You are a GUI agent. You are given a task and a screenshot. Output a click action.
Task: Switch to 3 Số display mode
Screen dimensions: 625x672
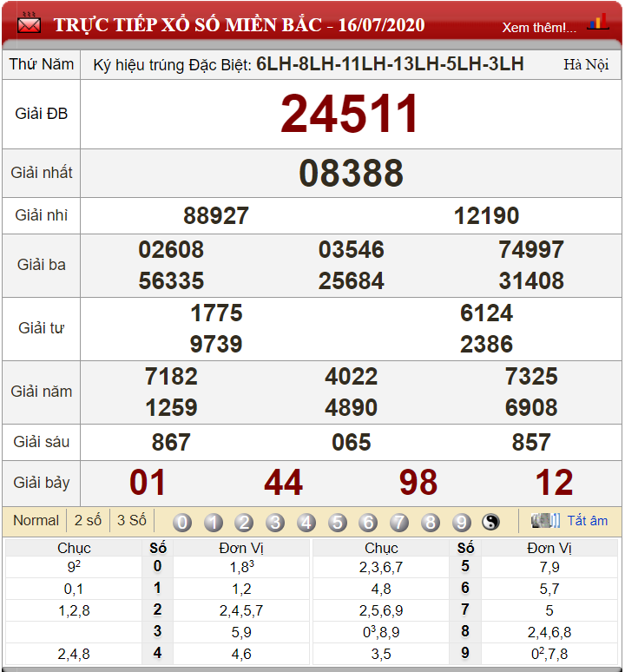pos(132,520)
